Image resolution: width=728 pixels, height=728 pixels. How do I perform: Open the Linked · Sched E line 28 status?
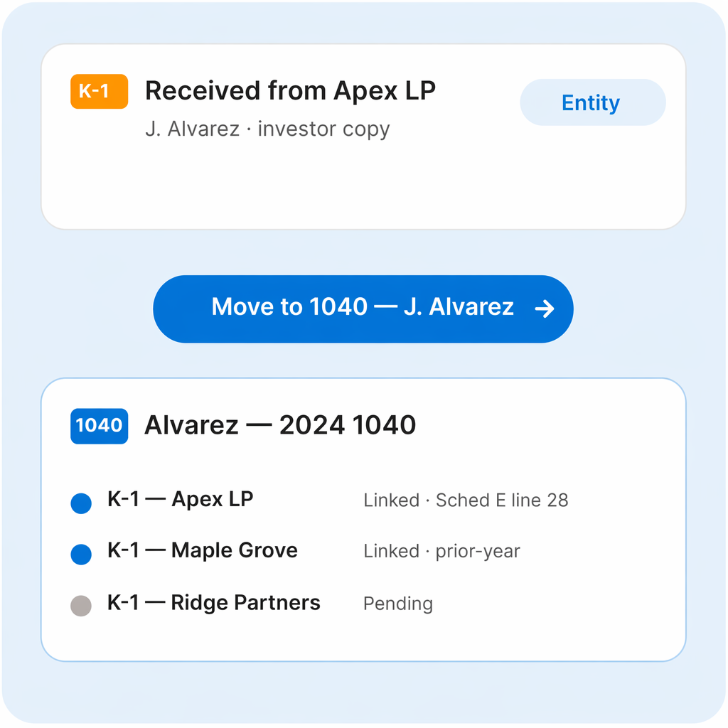tap(466, 500)
